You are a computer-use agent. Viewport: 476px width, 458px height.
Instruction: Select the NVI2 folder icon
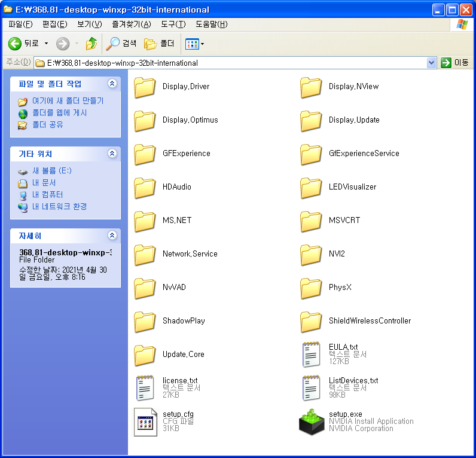(x=311, y=255)
